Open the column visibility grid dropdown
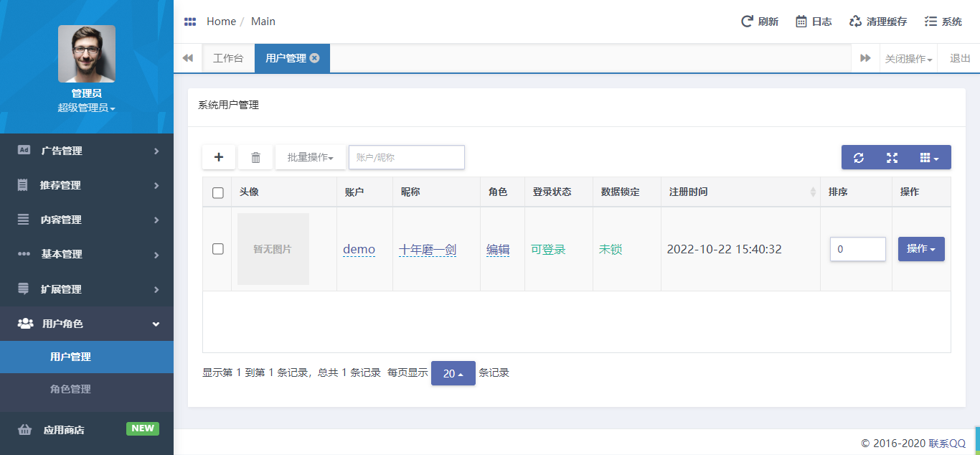Screen dimensions: 980x455 point(929,157)
